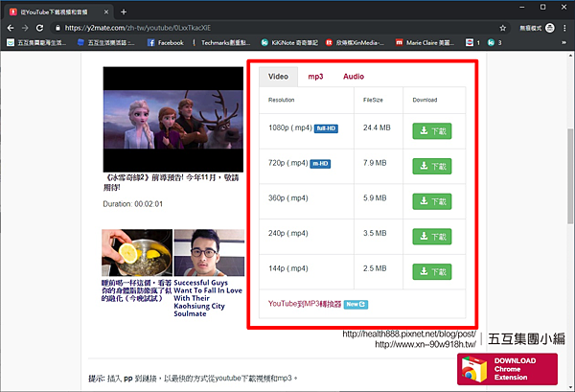Go back with the browser back arrow
Viewport: 575px width, 392px height.
pos(11,28)
